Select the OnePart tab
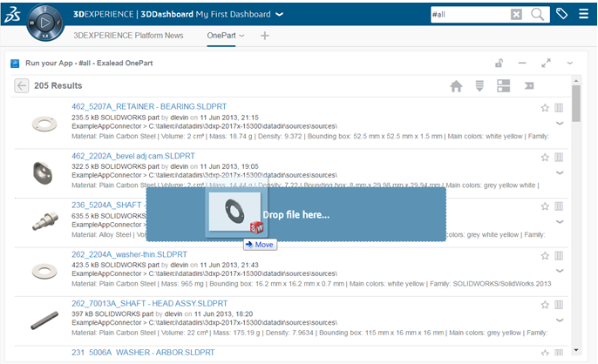This screenshot has width=598, height=364. pos(221,36)
